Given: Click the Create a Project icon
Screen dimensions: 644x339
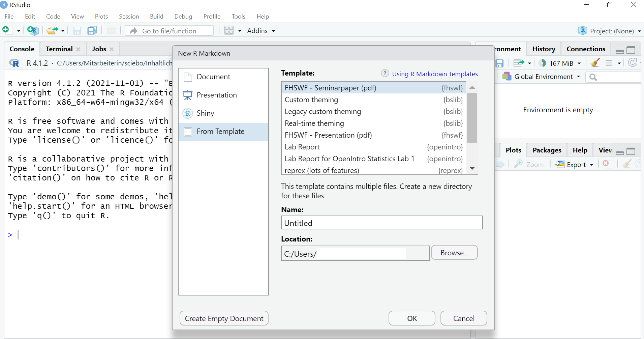Looking at the screenshot, I should point(33,31).
